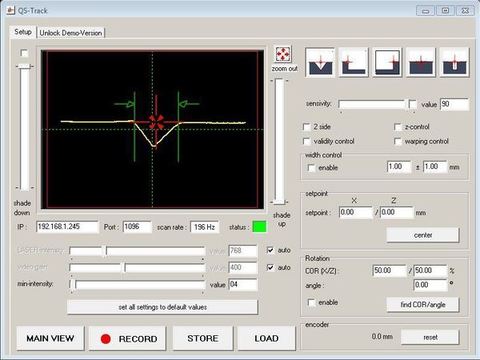Choose the left corner L-shaped seam icon

pyautogui.click(x=354, y=63)
